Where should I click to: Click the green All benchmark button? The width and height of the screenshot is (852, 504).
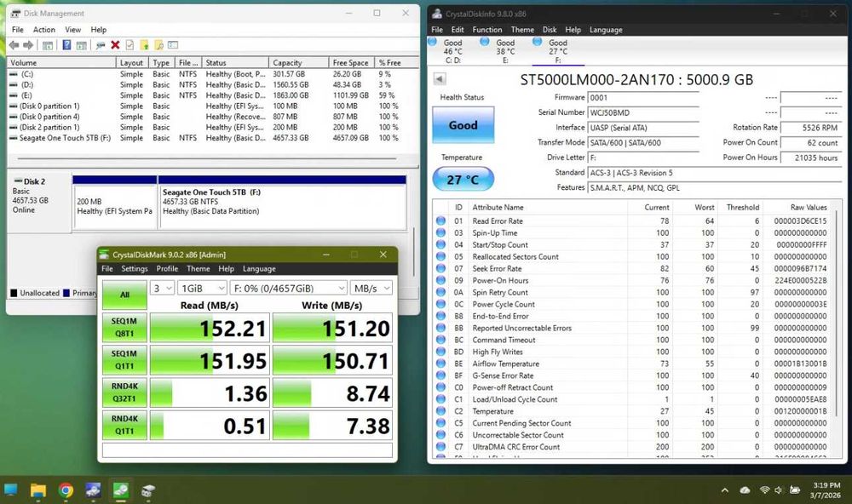click(124, 295)
